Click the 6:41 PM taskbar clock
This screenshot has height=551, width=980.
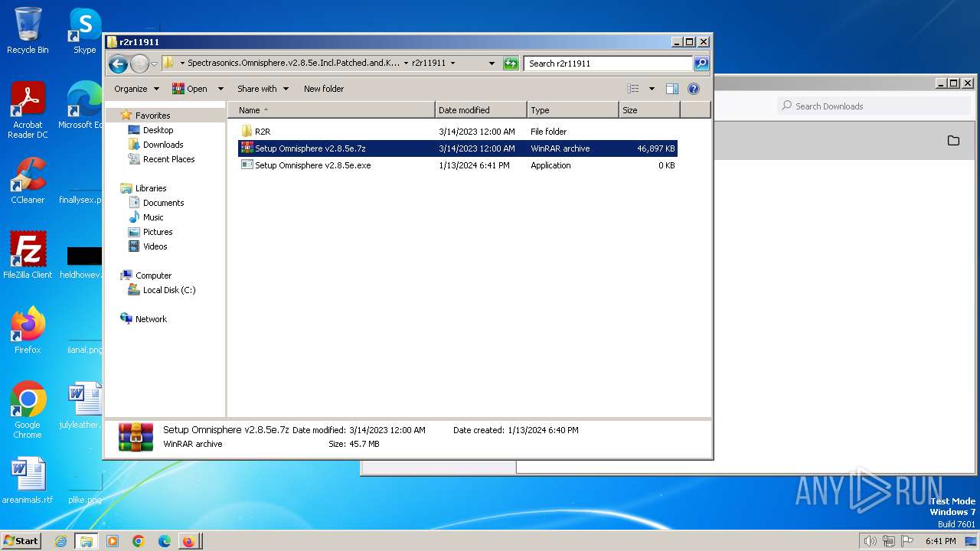(941, 541)
